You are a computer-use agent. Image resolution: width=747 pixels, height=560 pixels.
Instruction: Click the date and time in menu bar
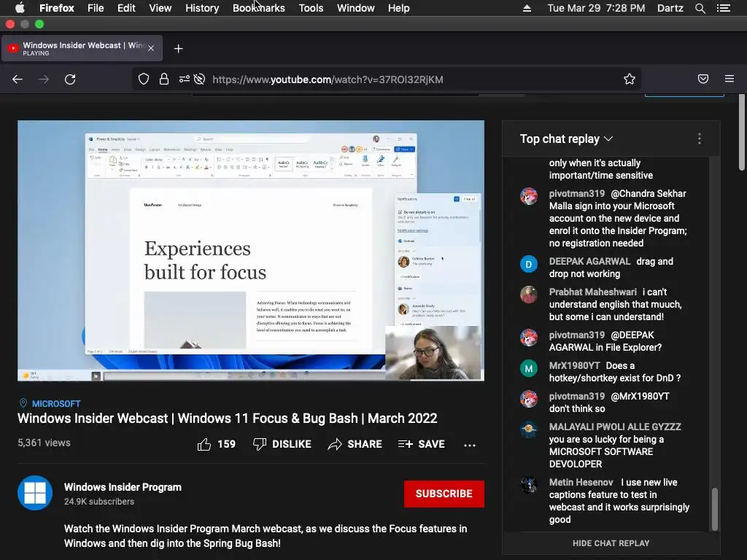point(596,8)
